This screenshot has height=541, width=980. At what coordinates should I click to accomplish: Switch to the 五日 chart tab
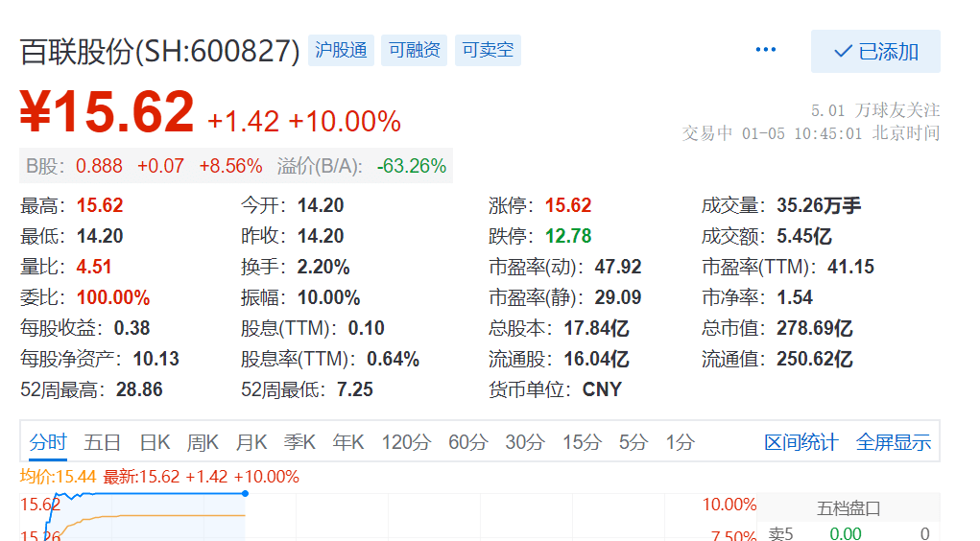102,442
